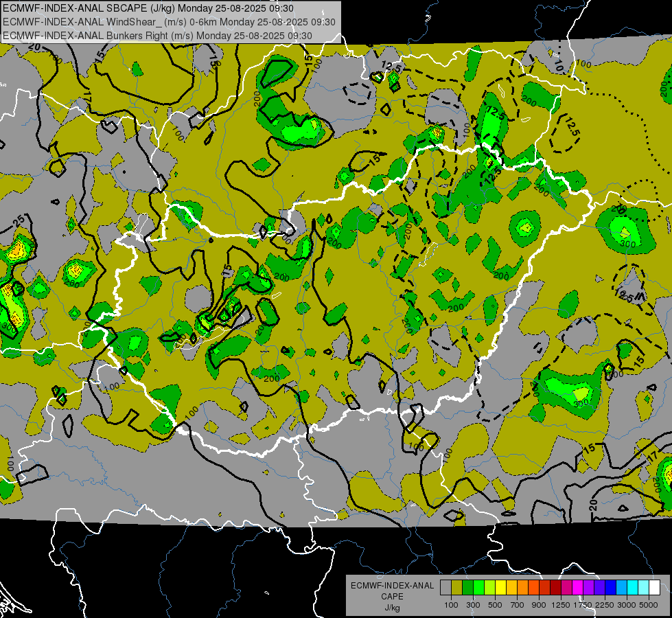Click the ECMWF-INDEX-ANAL legend heading
Viewport: 672px width, 618px height.
click(x=392, y=586)
